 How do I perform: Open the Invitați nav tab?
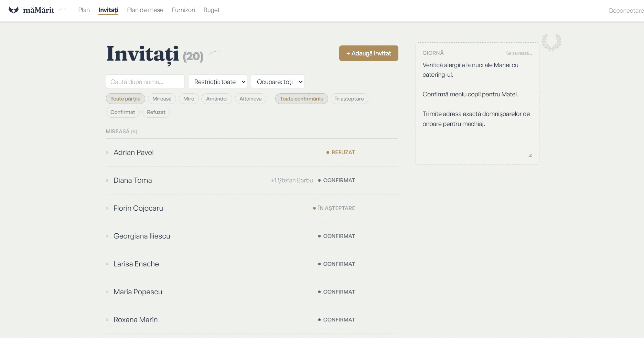point(108,10)
